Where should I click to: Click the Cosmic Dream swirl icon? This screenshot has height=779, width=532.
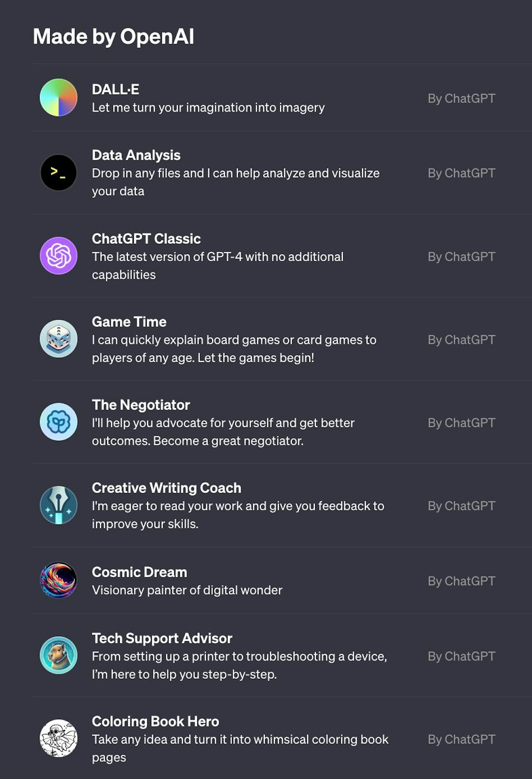(59, 580)
